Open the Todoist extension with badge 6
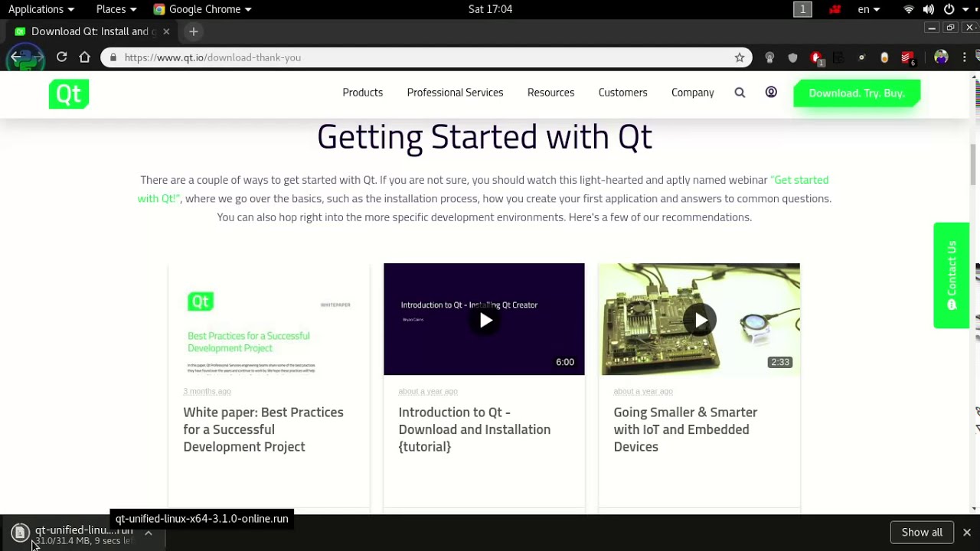This screenshot has height=551, width=980. 907,58
